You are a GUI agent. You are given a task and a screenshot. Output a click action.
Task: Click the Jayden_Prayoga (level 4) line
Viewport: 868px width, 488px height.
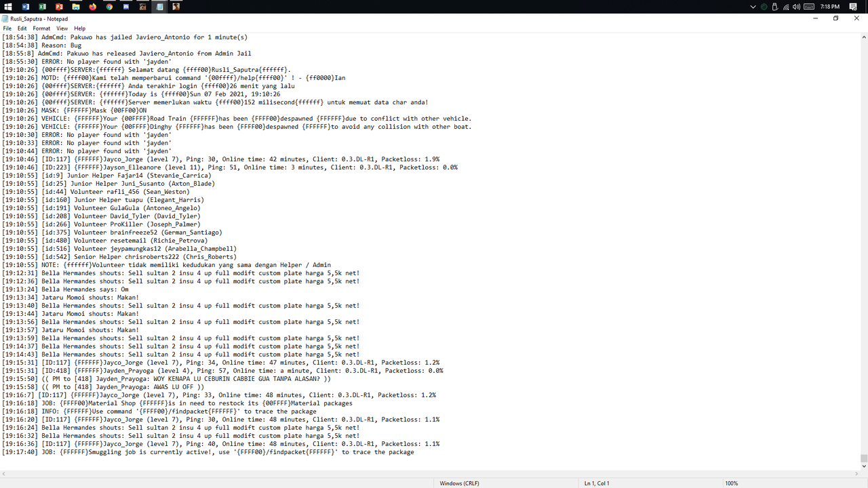(222, 371)
